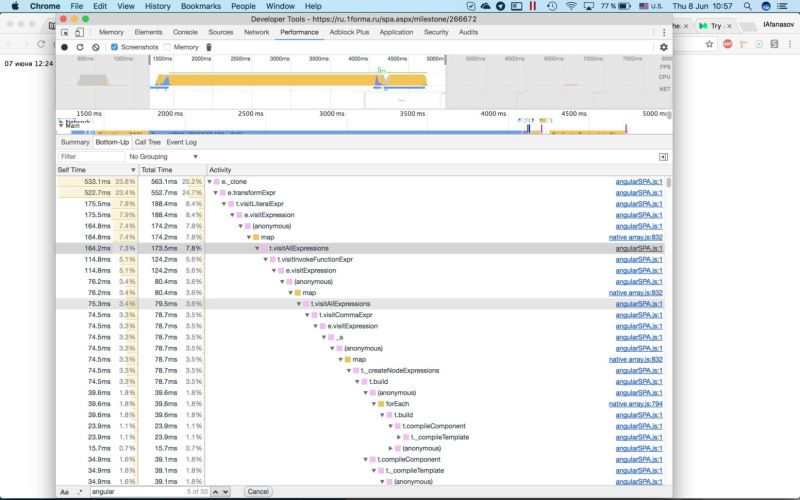
Task: Enable Screenshots checkbox
Action: [x=114, y=47]
